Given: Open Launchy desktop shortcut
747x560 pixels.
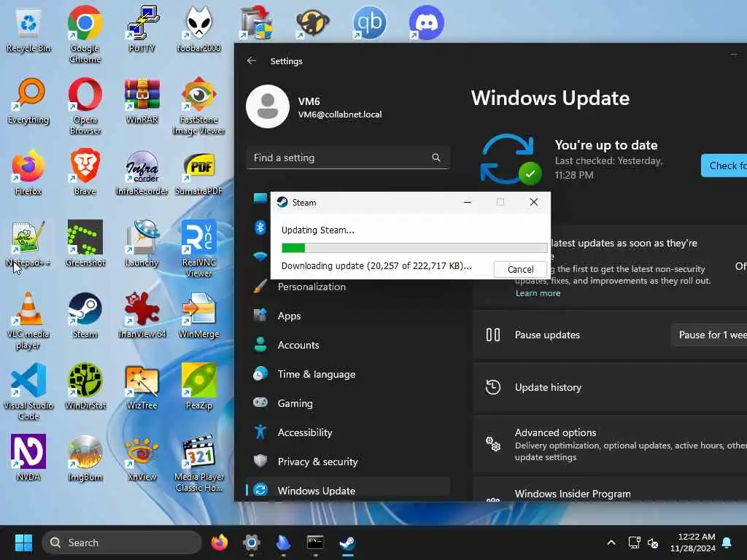Looking at the screenshot, I should pyautogui.click(x=142, y=244).
